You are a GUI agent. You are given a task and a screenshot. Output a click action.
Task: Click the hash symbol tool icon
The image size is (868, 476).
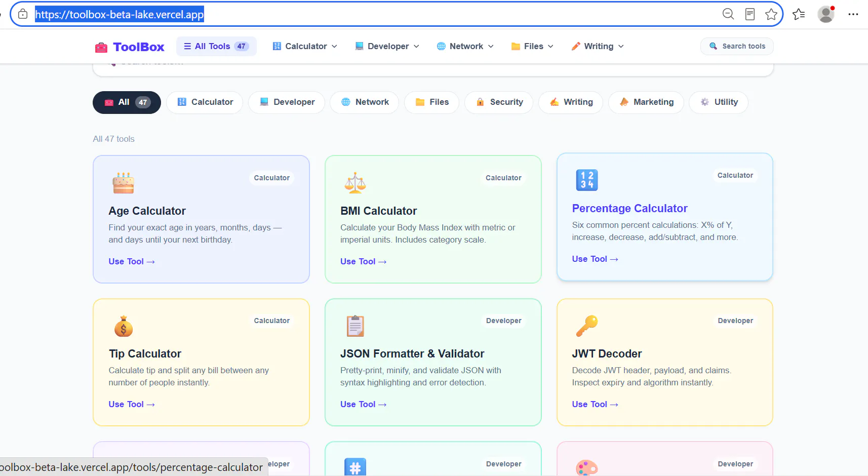(355, 467)
